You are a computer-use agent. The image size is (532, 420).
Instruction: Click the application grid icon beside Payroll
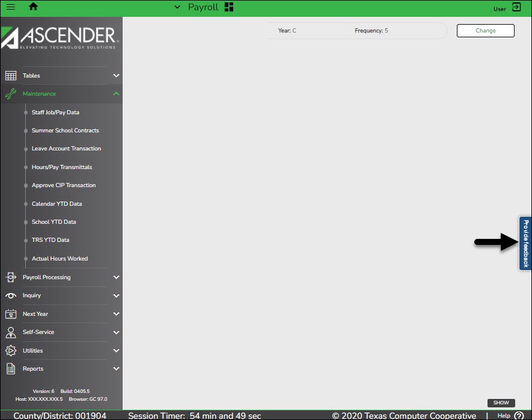(x=228, y=7)
